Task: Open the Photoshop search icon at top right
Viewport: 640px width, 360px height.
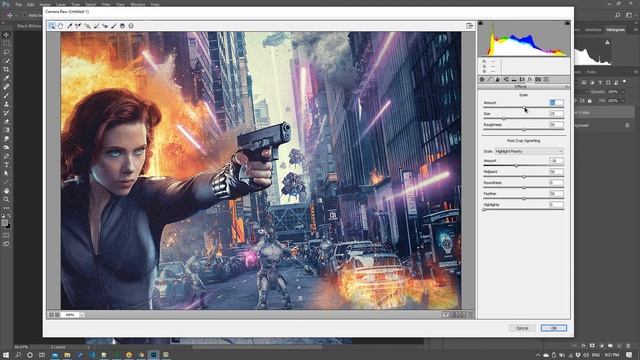Action: click(x=618, y=15)
